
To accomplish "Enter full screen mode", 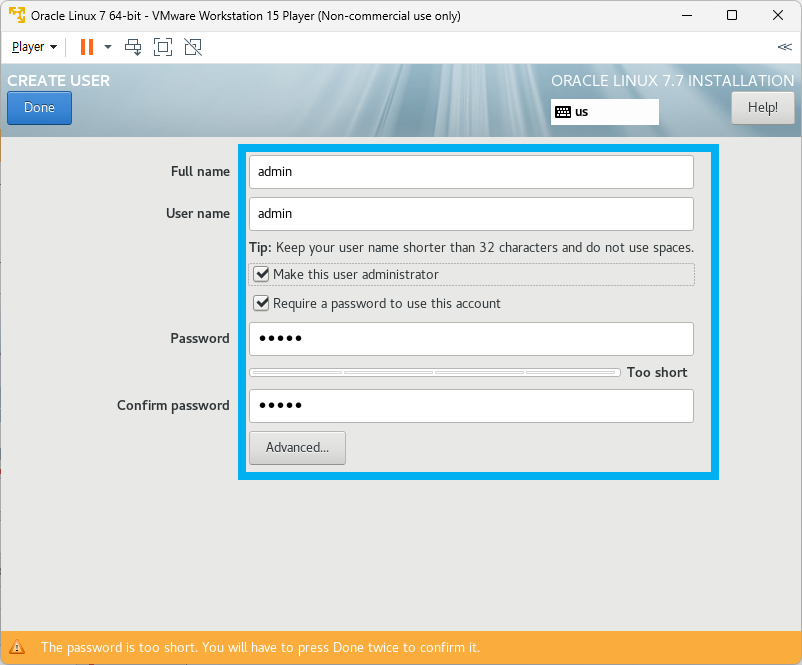I will point(163,47).
